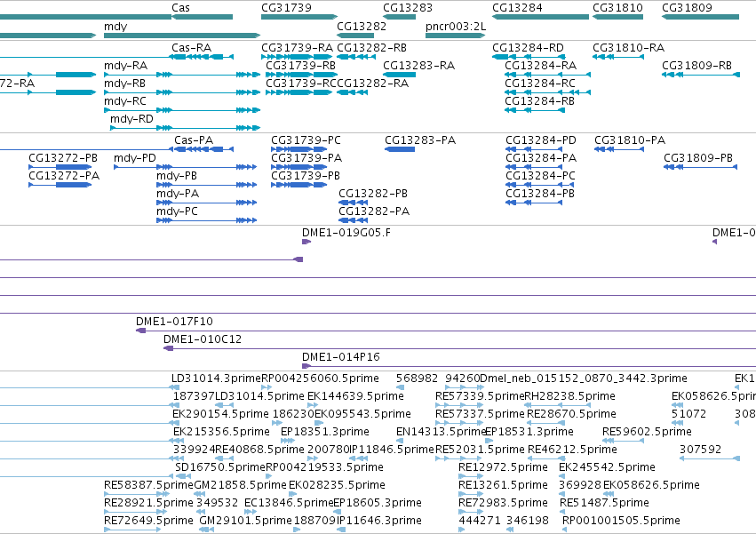Click EST feature 307592
Screen dimensions: 756x534
click(x=700, y=450)
